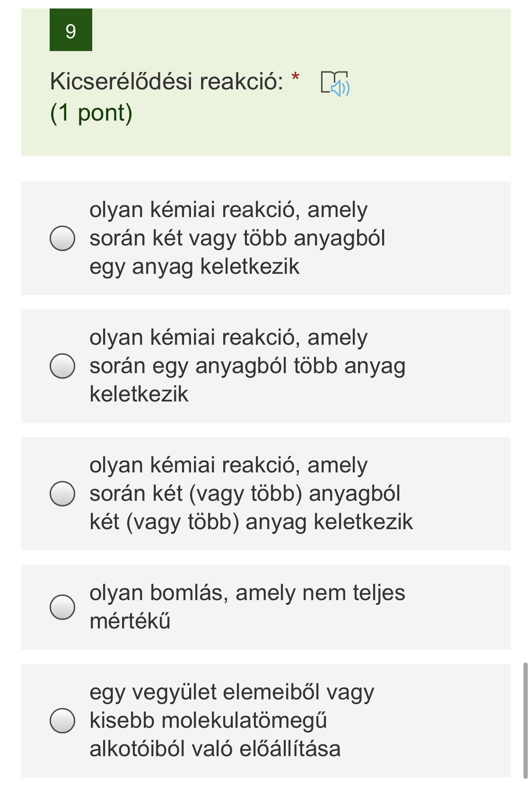The image size is (532, 811).
Task: Click the text 'során egy anyagból több anyag'
Action: (247, 366)
